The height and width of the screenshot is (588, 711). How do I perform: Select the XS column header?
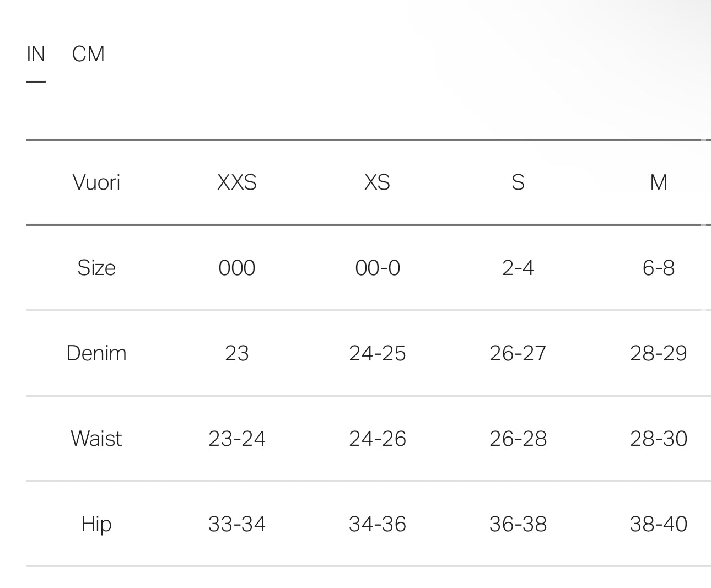[x=378, y=182]
